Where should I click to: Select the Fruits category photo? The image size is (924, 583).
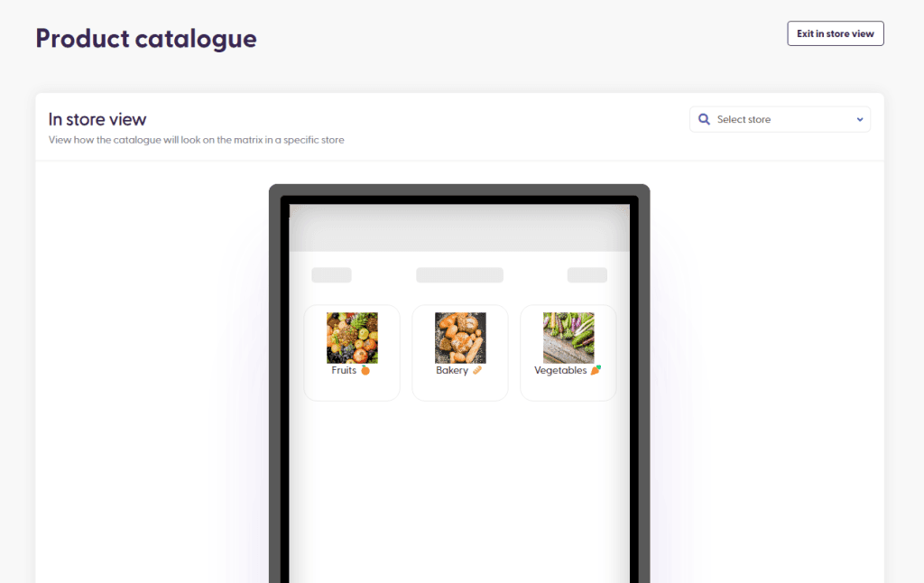[353, 338]
